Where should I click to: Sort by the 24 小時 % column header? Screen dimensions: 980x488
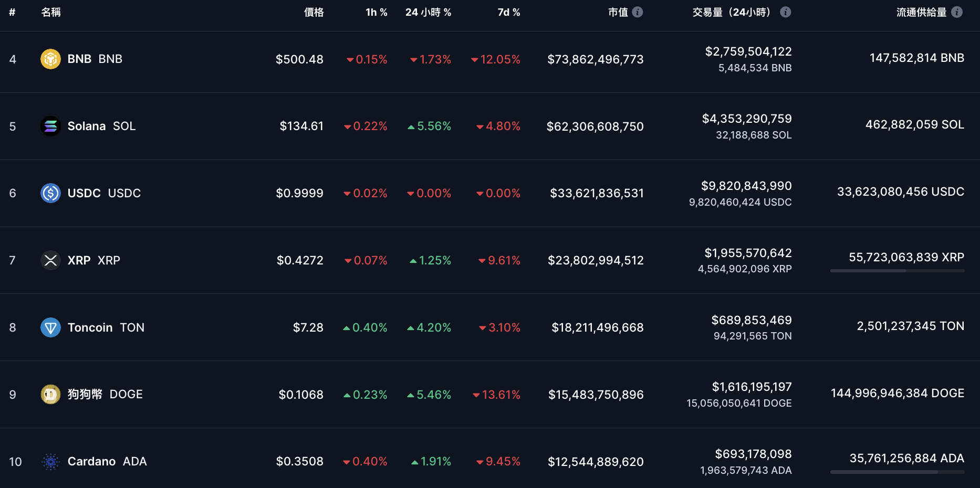[428, 12]
